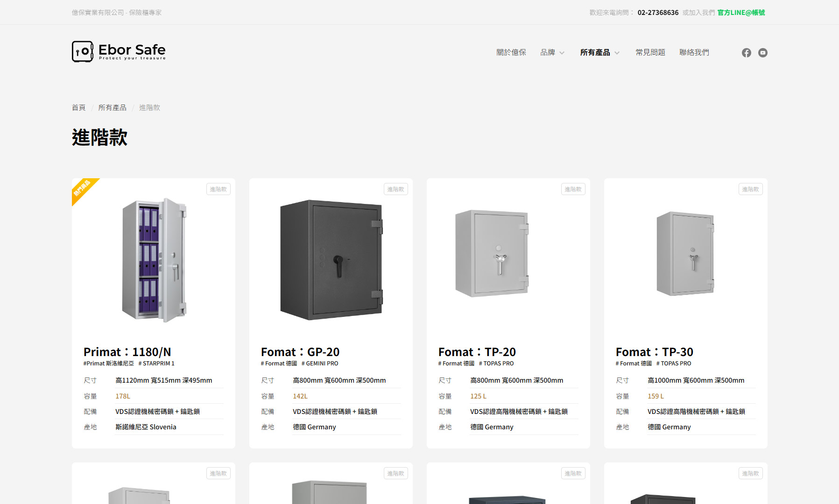Expand the 所有產品 dropdown menu
Screen dimensions: 839x504
pyautogui.click(x=600, y=53)
